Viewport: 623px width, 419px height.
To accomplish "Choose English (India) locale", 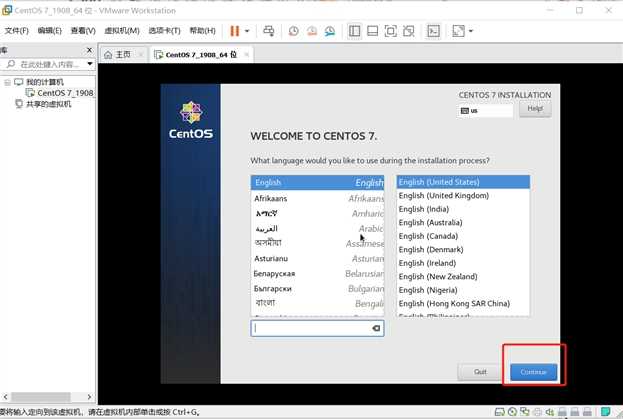I will point(463,209).
